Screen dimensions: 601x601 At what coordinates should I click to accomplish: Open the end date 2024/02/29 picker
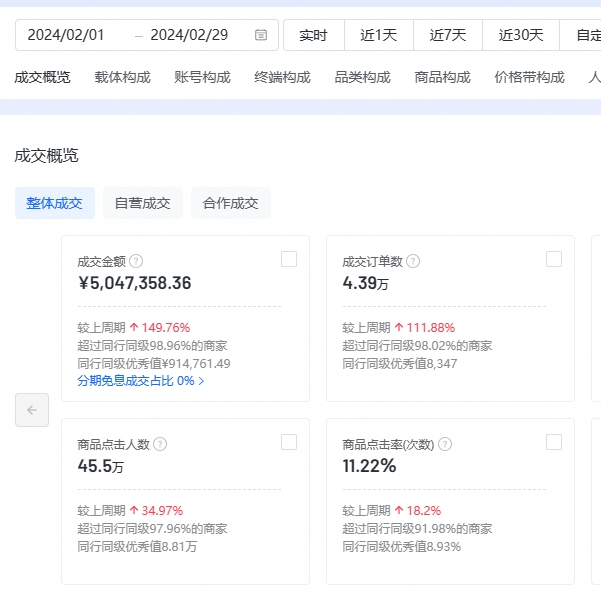[x=189, y=35]
